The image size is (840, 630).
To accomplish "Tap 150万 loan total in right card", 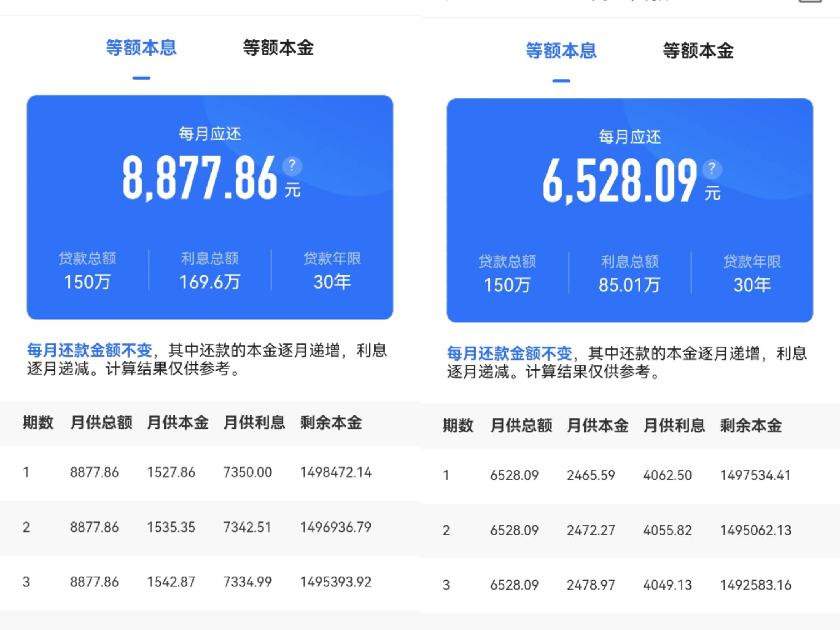I will (x=507, y=285).
